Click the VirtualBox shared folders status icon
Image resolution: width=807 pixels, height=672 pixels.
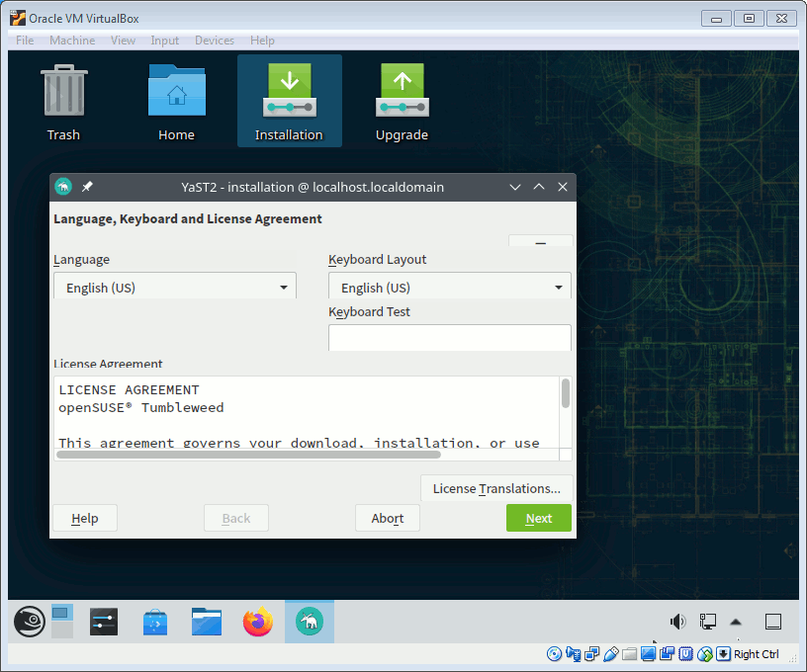pos(629,654)
